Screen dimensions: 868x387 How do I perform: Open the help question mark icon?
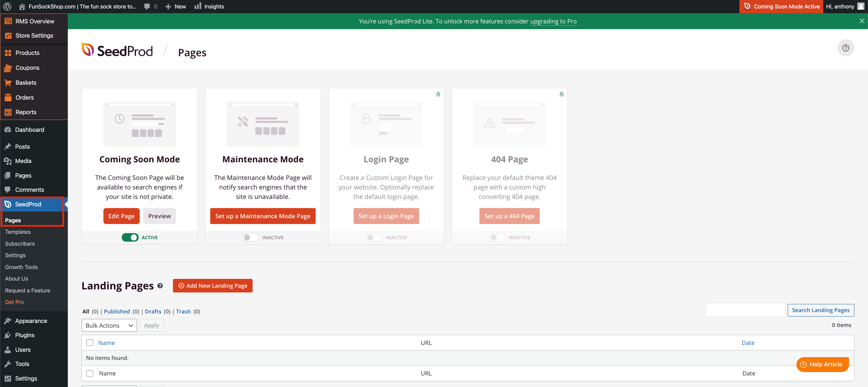click(x=846, y=48)
